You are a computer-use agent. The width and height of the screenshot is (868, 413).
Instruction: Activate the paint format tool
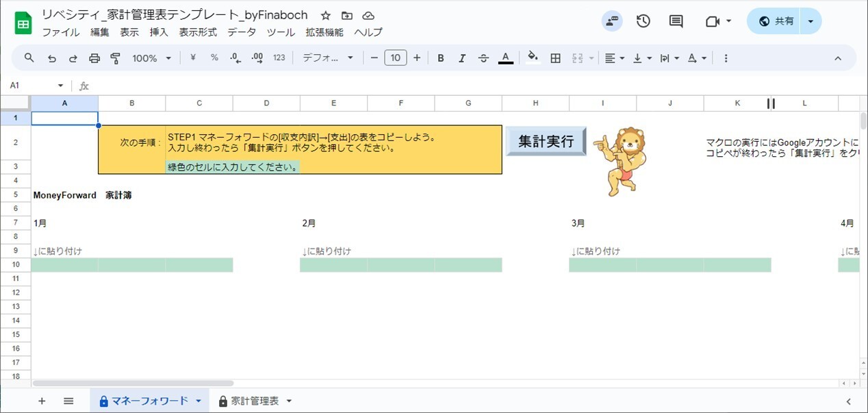[115, 58]
